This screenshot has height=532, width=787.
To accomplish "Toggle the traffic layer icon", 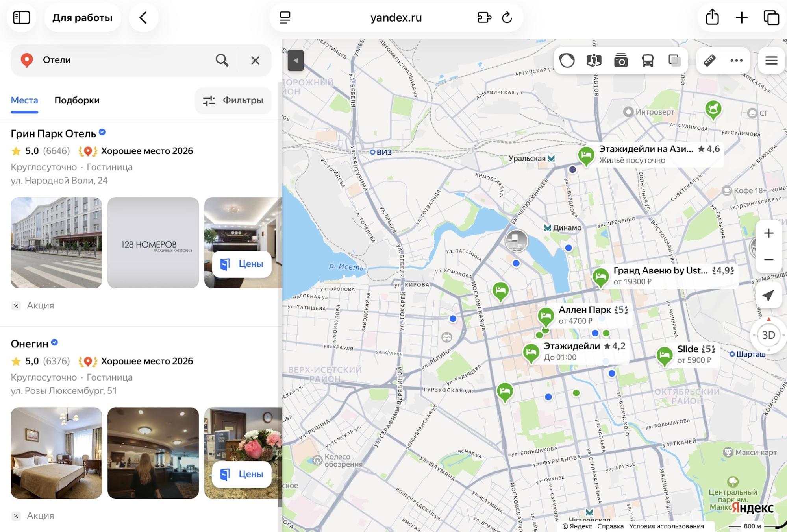I will click(x=567, y=61).
